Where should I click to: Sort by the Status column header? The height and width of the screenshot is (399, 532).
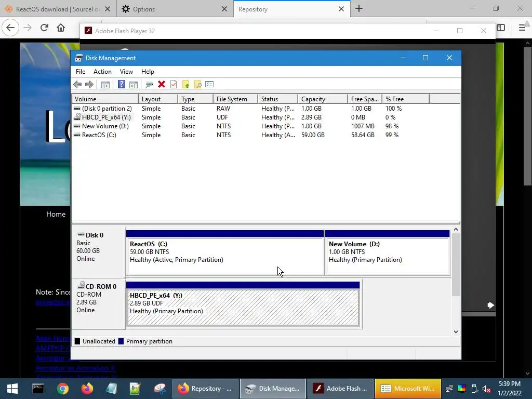pyautogui.click(x=278, y=99)
